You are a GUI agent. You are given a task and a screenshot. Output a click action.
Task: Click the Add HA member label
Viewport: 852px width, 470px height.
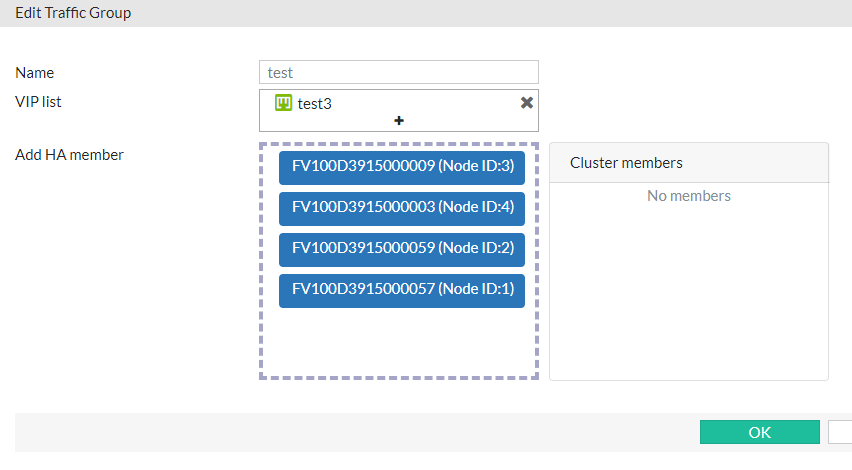pos(70,155)
